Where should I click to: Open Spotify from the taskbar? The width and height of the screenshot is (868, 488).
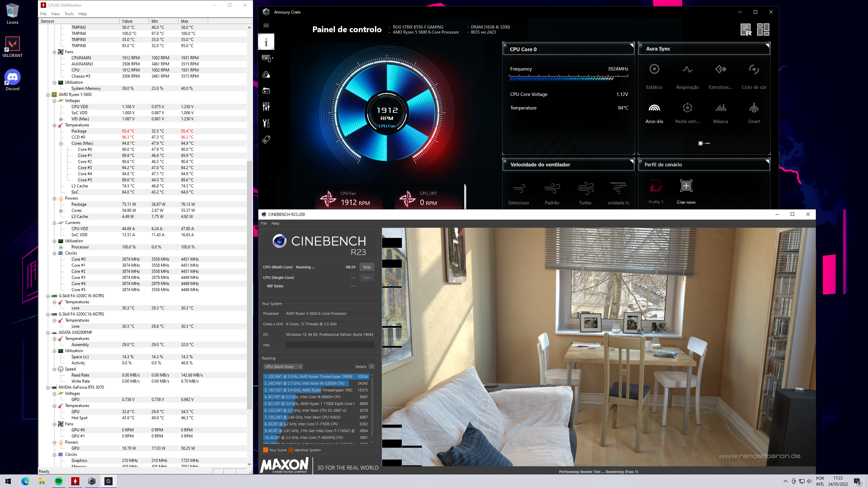coord(59,481)
